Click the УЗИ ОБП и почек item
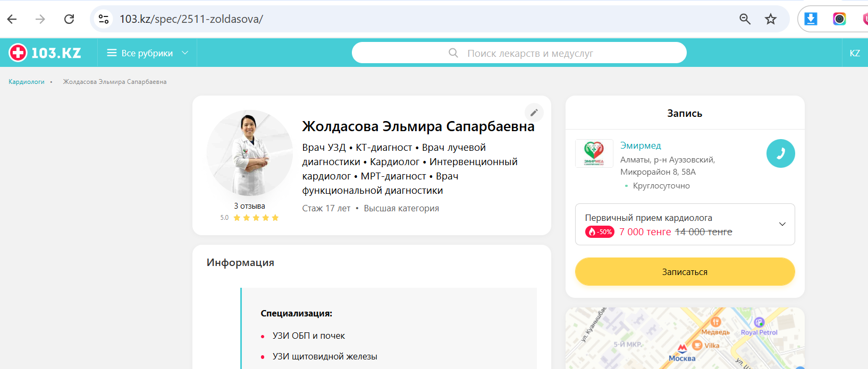Screen dimensions: 868x369 coord(309,336)
